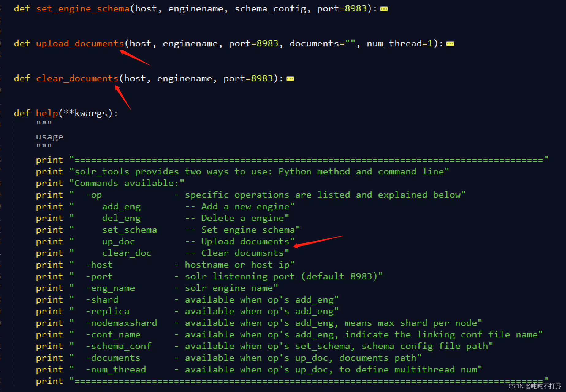Click '-host' option text
Screen dimensions: 566x392
(x=99, y=265)
